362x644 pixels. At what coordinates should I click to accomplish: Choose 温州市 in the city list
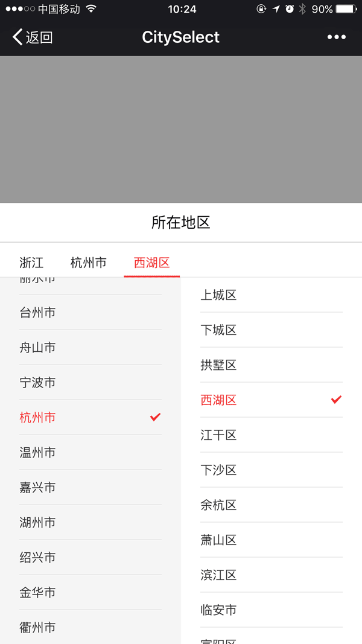(x=91, y=452)
